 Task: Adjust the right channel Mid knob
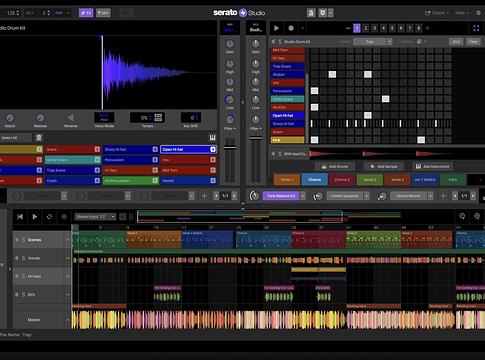pos(256,82)
